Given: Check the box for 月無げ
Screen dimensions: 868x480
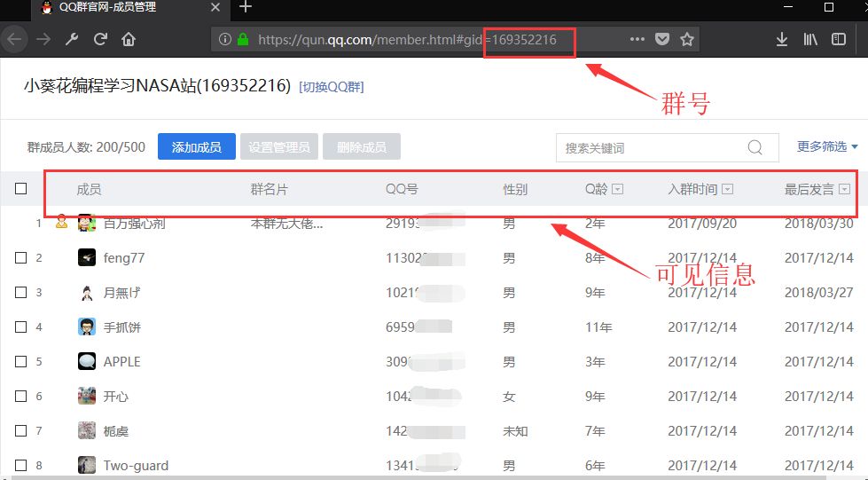Looking at the screenshot, I should (x=21, y=292).
